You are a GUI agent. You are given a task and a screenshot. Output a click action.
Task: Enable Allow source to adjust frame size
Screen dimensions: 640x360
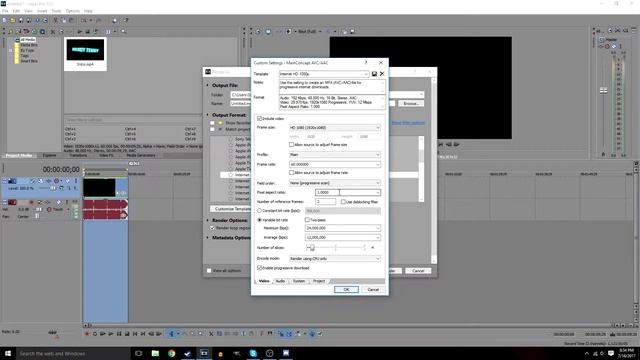click(291, 144)
